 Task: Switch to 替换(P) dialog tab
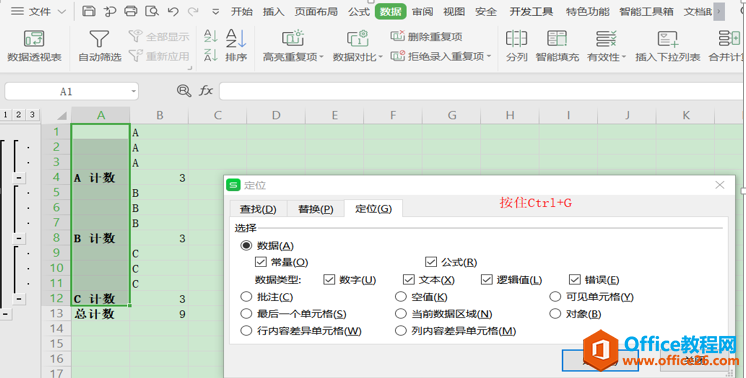[x=315, y=209]
